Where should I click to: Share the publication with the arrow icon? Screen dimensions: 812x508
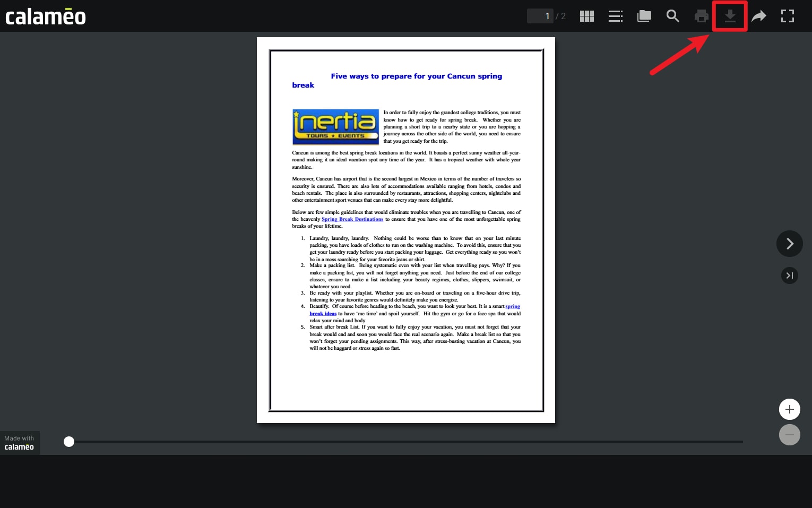coord(759,16)
